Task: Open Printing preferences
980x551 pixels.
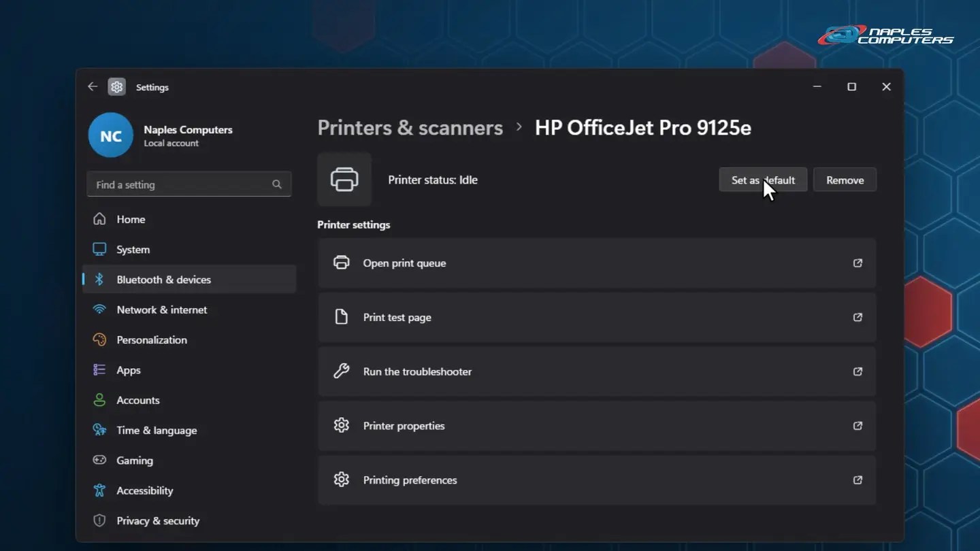Action: coord(597,480)
